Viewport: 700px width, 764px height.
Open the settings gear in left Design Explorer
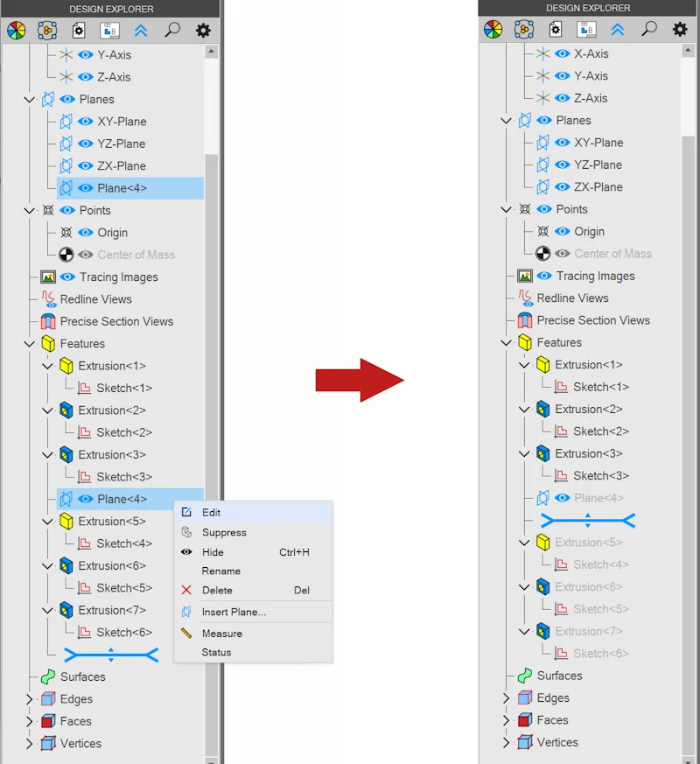(x=203, y=31)
